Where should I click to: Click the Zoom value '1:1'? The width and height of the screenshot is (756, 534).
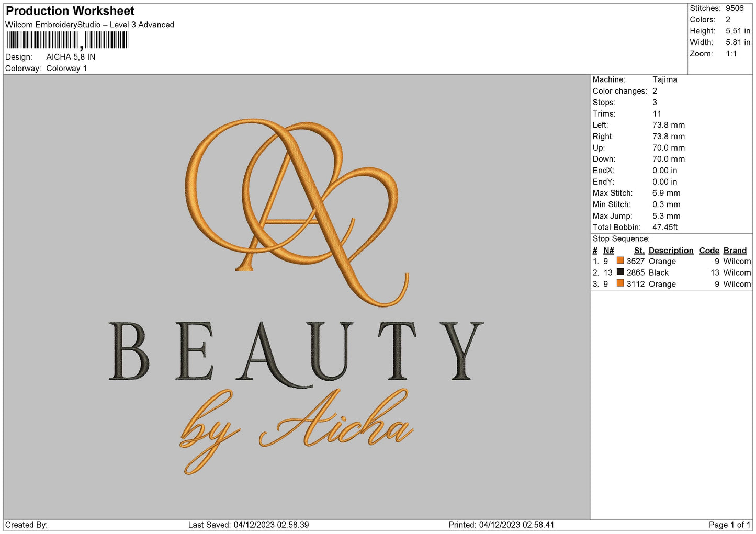coord(731,54)
